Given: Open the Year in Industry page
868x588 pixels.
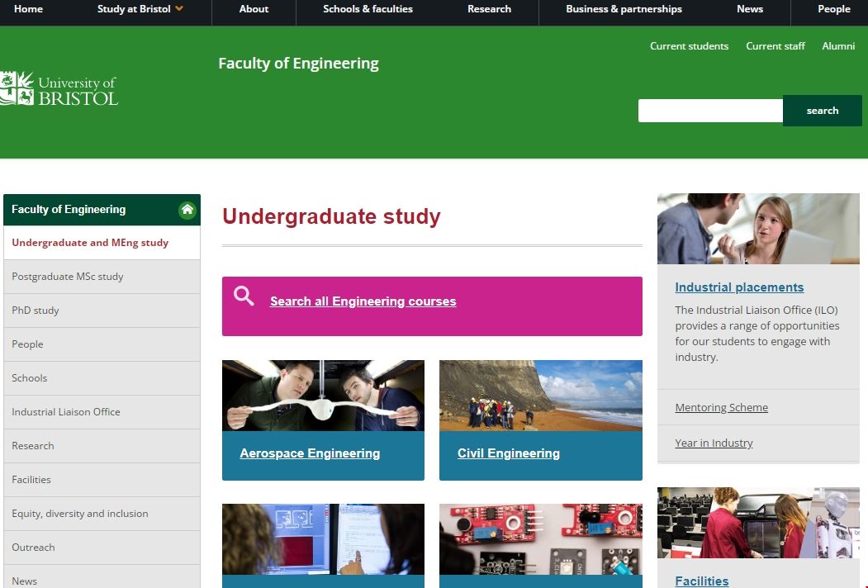Looking at the screenshot, I should (714, 443).
